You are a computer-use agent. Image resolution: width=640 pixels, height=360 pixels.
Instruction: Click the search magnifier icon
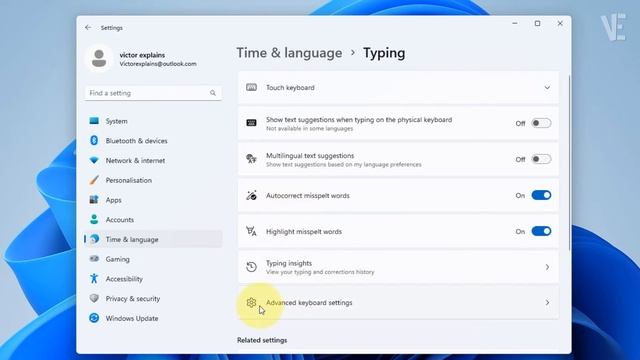pyautogui.click(x=213, y=93)
